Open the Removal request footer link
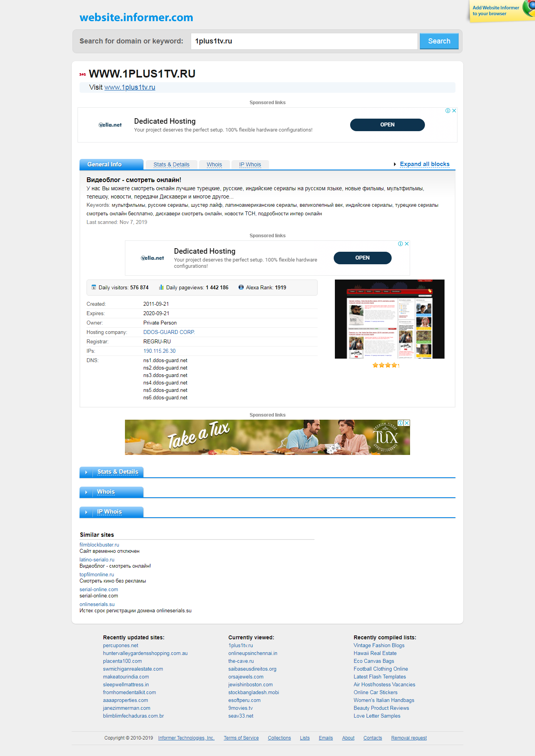 [409, 738]
